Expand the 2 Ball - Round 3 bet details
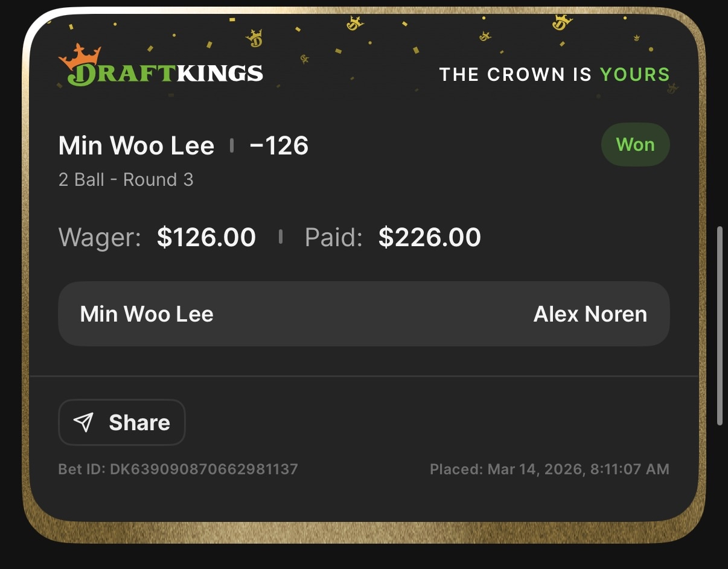Viewport: 728px width, 569px height. [x=126, y=179]
